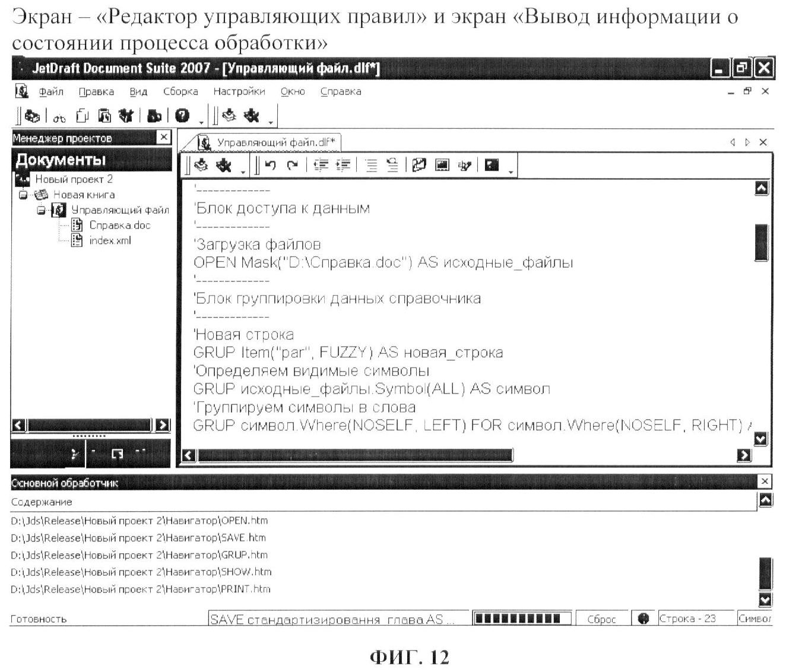Screen dimensions: 786x672
Task: Click the round indicator icon in status bar
Action: [644, 619]
